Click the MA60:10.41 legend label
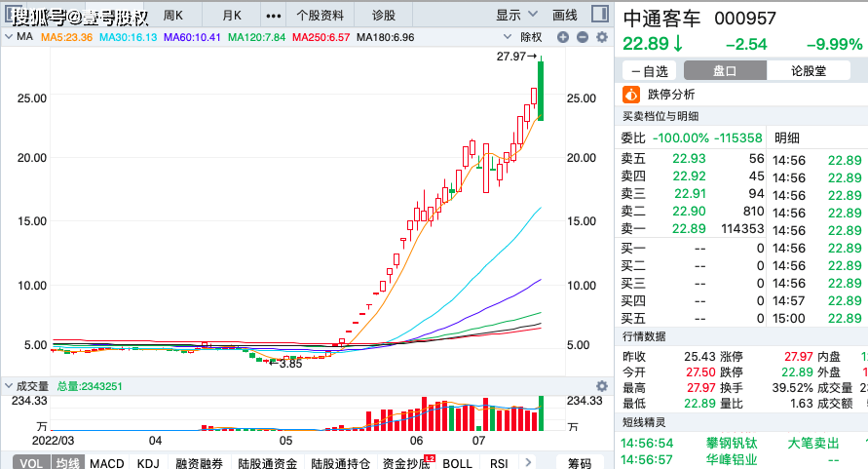The width and height of the screenshot is (868, 469). click(x=192, y=37)
